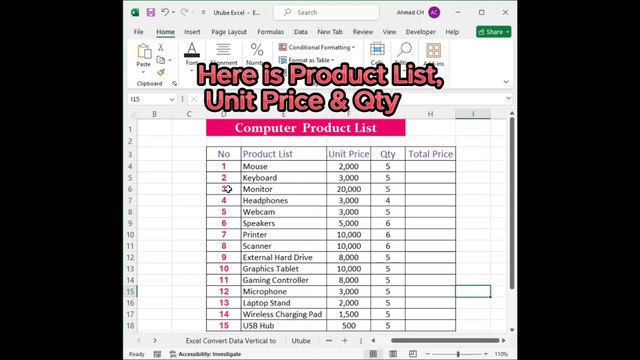Click the zoom slider handle
Screen dimensions: 640x360
tap(458, 354)
